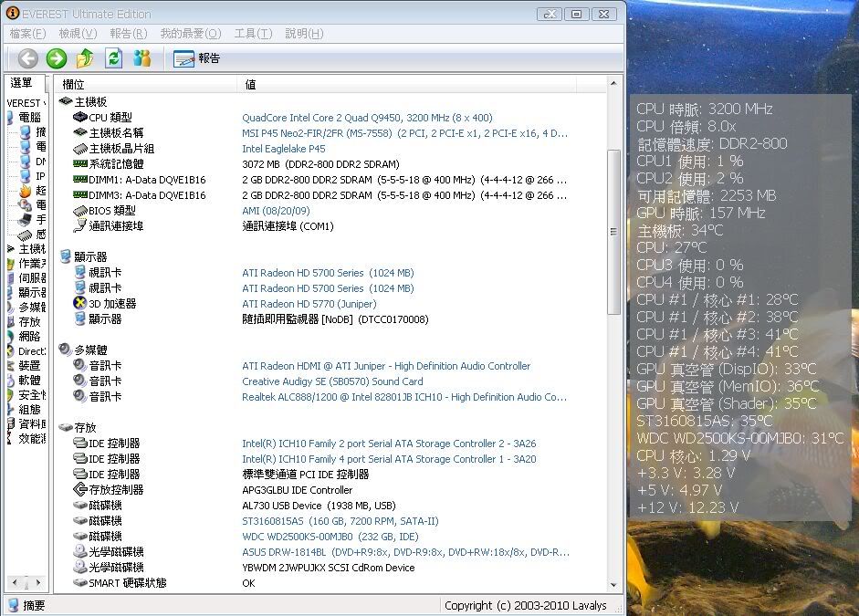The image size is (859, 616).
Task: Select 作業系統 in the sidebar tree
Action: (32, 264)
